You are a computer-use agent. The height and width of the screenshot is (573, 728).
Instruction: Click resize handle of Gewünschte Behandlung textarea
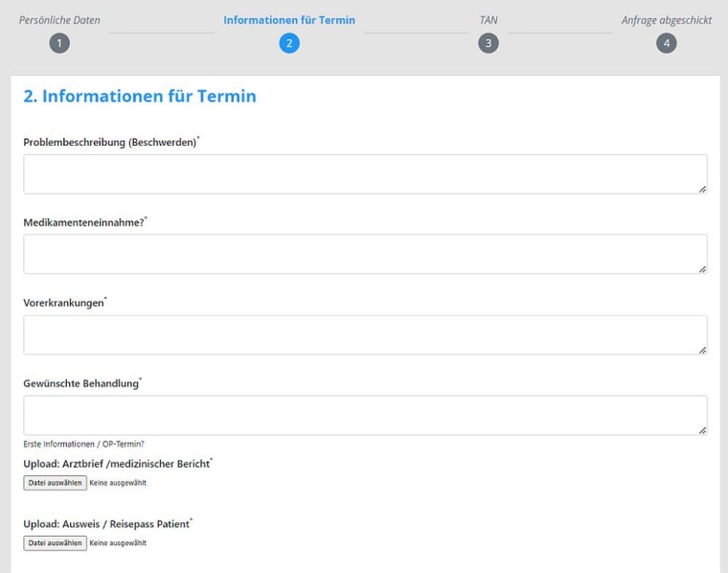(x=702, y=430)
